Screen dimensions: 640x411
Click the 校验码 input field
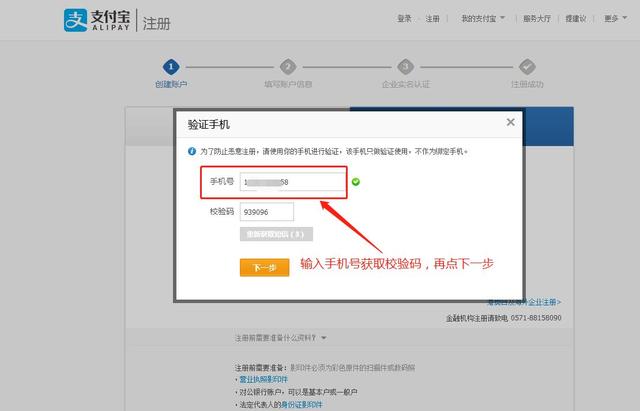click(267, 212)
